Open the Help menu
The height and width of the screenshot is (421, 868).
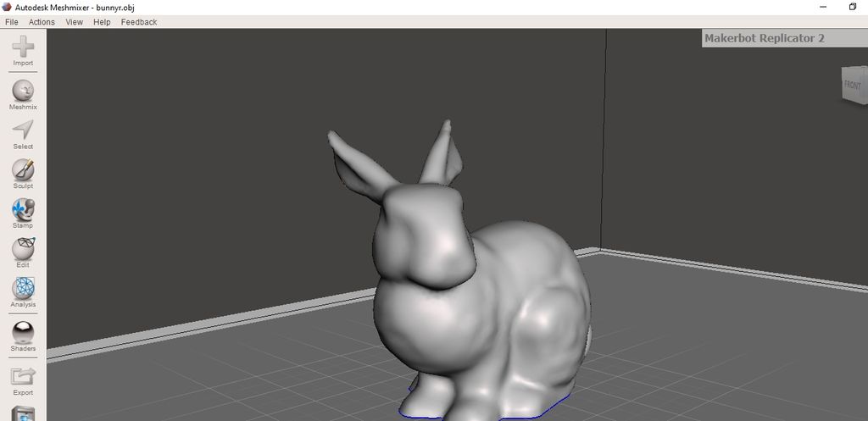102,22
